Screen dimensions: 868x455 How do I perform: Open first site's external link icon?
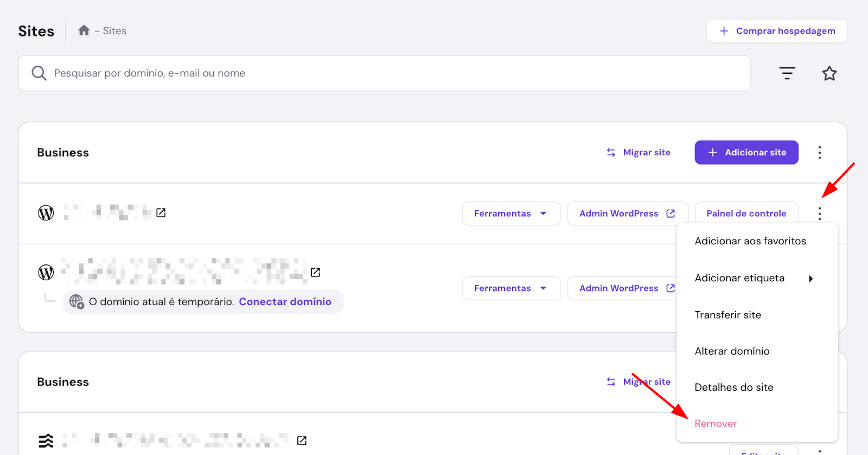161,213
